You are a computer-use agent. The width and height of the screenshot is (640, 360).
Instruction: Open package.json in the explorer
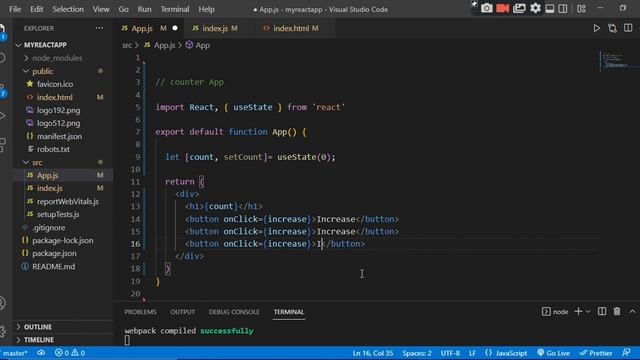[x=63, y=253]
